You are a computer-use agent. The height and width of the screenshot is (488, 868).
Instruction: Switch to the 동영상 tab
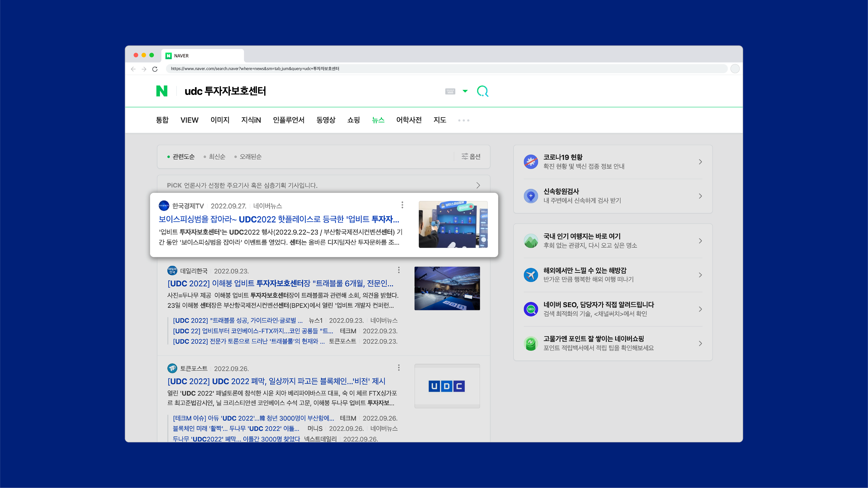pyautogui.click(x=326, y=120)
